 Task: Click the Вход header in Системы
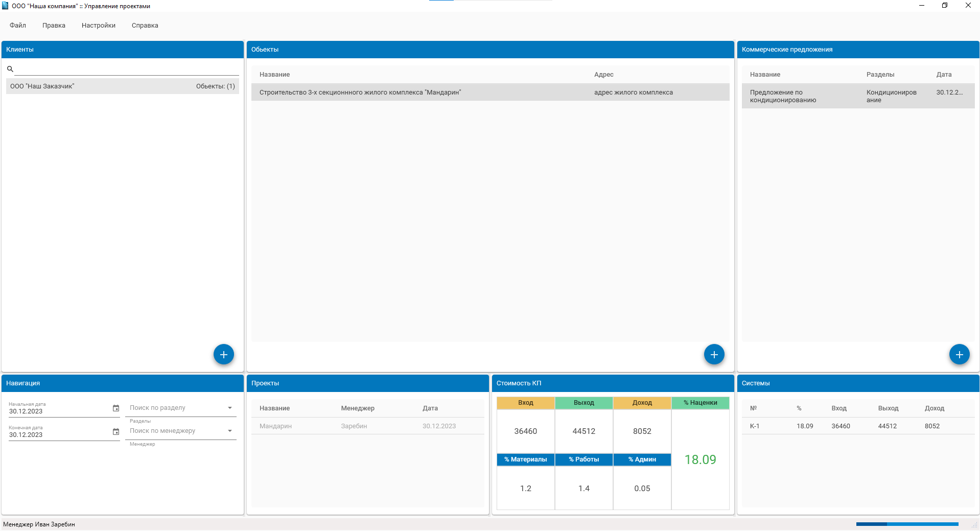pyautogui.click(x=839, y=408)
